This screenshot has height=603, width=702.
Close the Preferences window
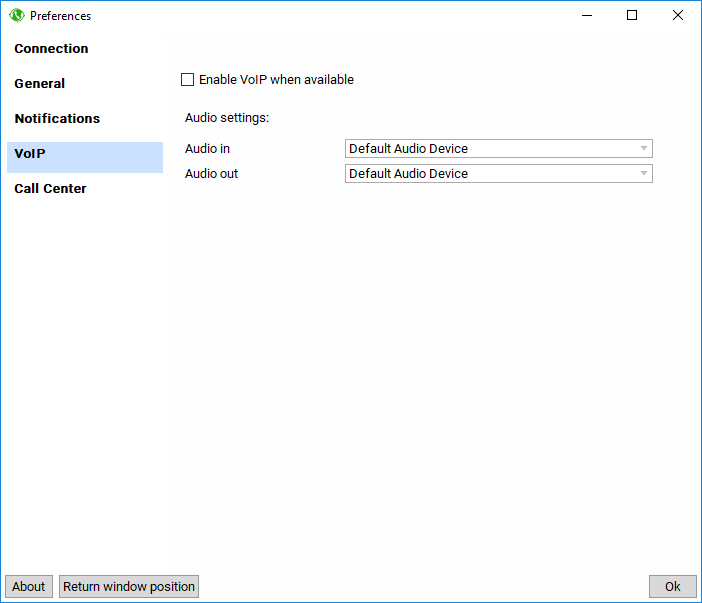[x=678, y=16]
